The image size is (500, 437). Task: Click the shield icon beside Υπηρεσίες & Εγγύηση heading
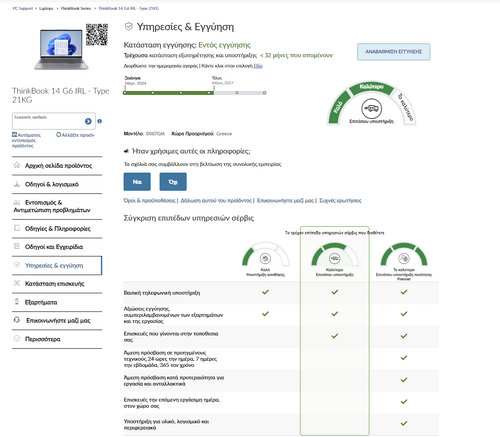coord(129,27)
